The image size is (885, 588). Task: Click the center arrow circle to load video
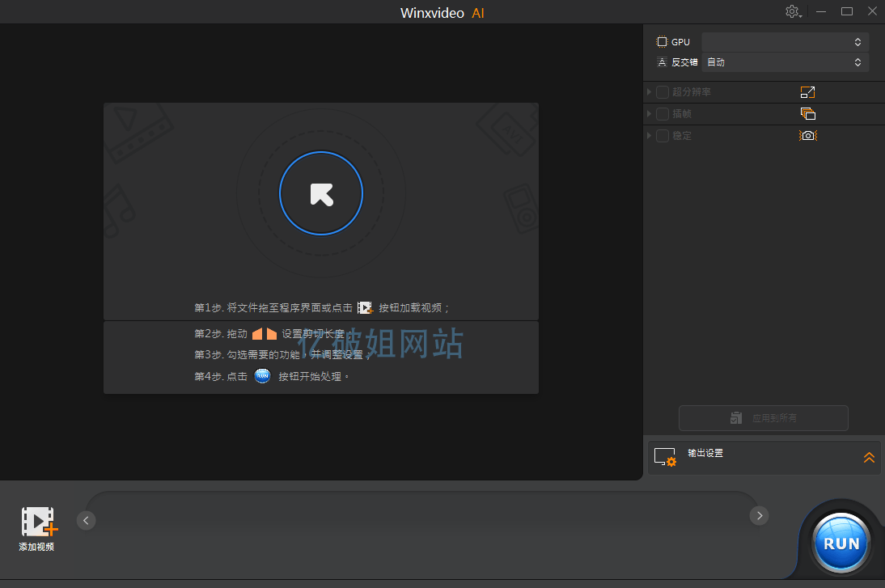321,193
